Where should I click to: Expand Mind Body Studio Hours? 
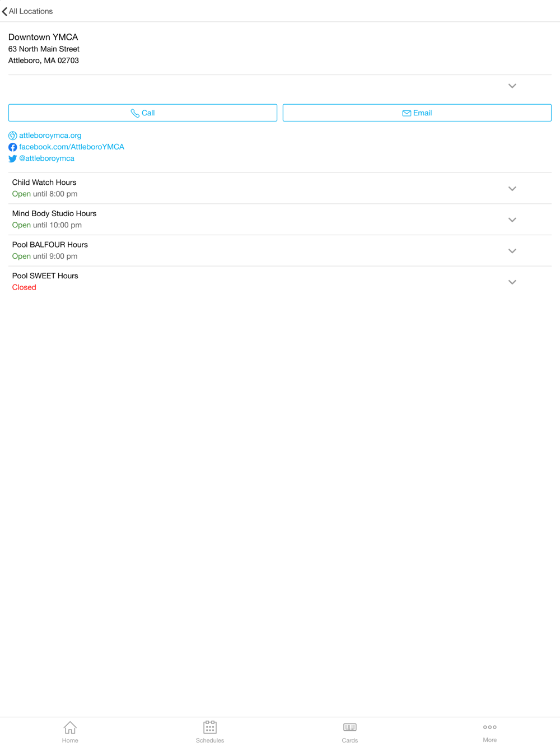(512, 220)
